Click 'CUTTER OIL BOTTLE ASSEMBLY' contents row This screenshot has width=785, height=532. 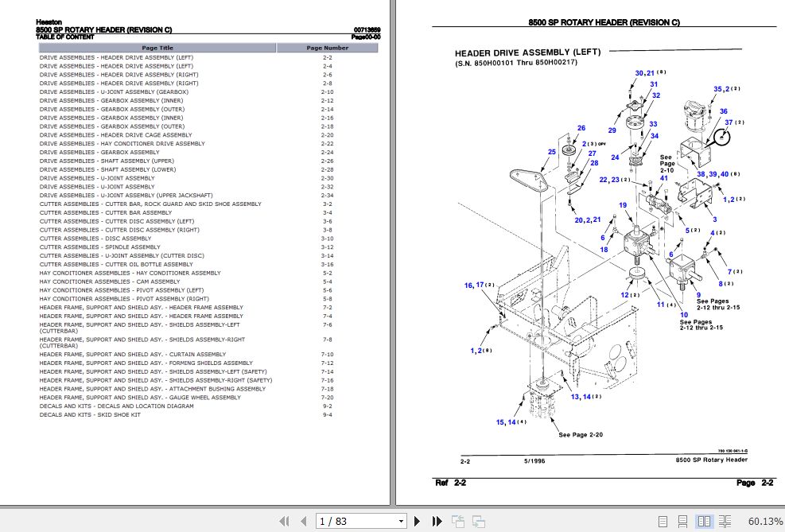click(208, 264)
